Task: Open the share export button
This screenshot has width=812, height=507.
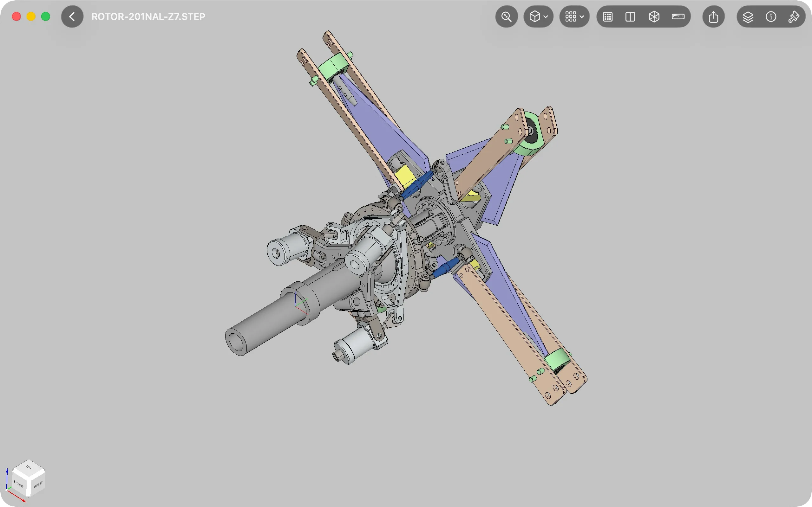Action: point(713,16)
